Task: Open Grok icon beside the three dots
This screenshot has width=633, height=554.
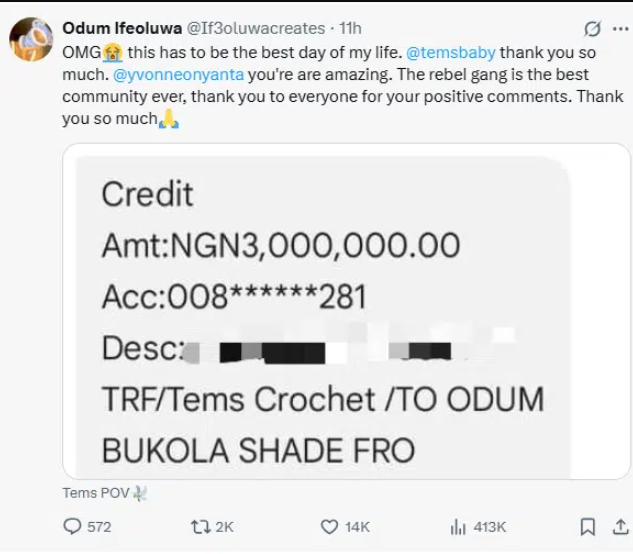Action: 593,28
